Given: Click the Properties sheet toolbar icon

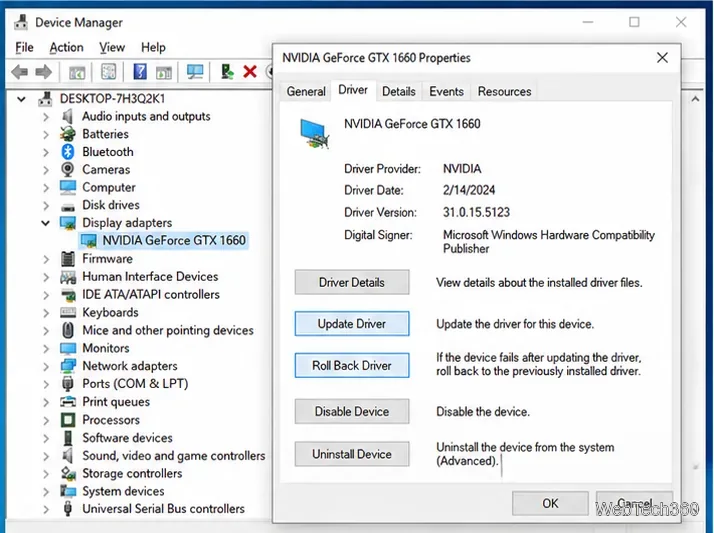Looking at the screenshot, I should 108,72.
